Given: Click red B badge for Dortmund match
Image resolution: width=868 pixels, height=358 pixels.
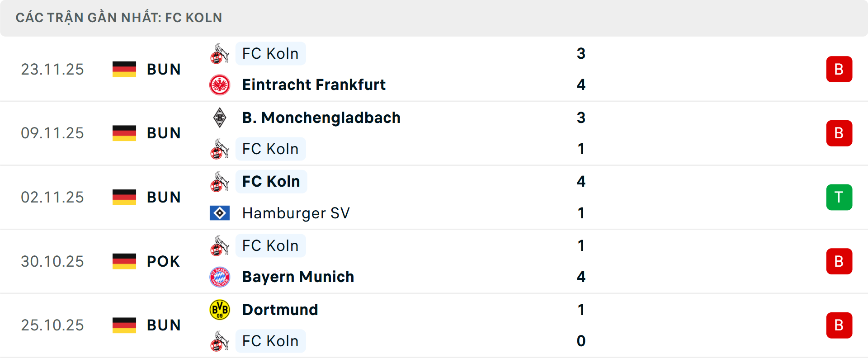Looking at the screenshot, I should tap(839, 325).
